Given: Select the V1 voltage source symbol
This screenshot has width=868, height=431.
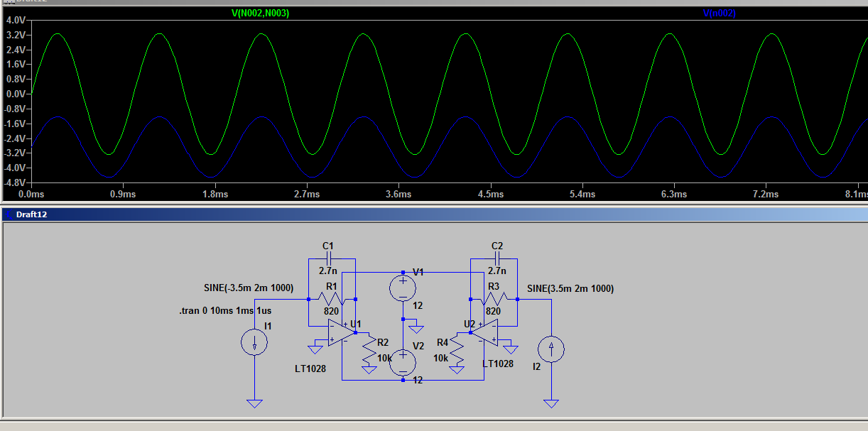Looking at the screenshot, I should (403, 287).
